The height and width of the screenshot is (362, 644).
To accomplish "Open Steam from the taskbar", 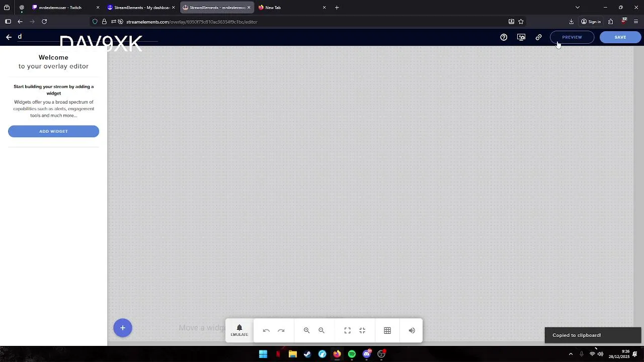I will (x=307, y=354).
